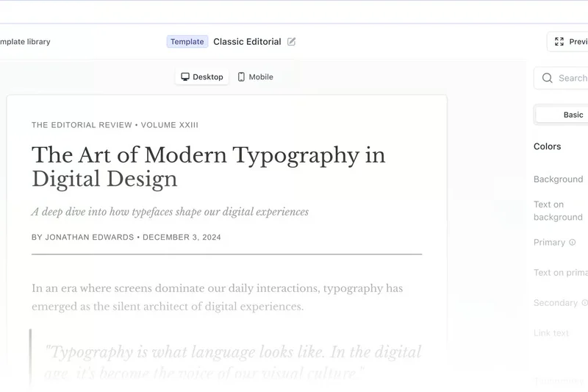Select the 'In an era where screens' paragraph
The width and height of the screenshot is (588, 392).
(217, 297)
